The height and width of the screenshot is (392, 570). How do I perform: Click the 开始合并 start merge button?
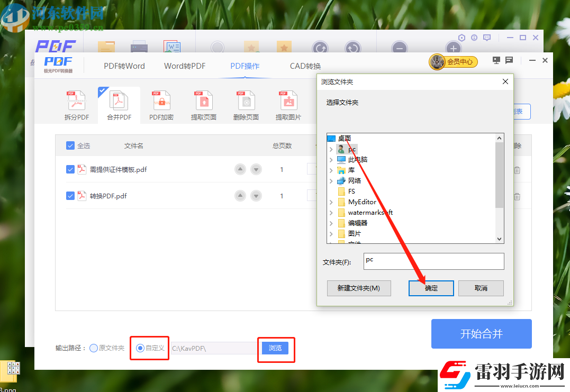[481, 334]
